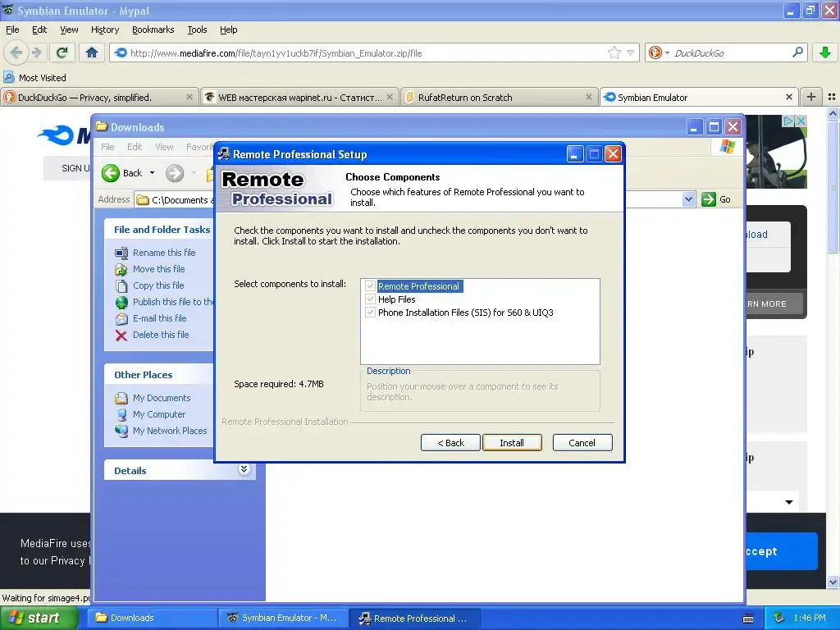Open the Downloads address bar dropdown

click(688, 199)
